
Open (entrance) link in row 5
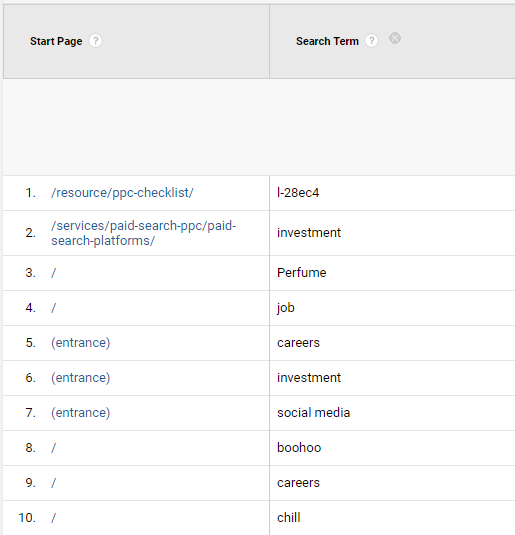click(x=81, y=343)
